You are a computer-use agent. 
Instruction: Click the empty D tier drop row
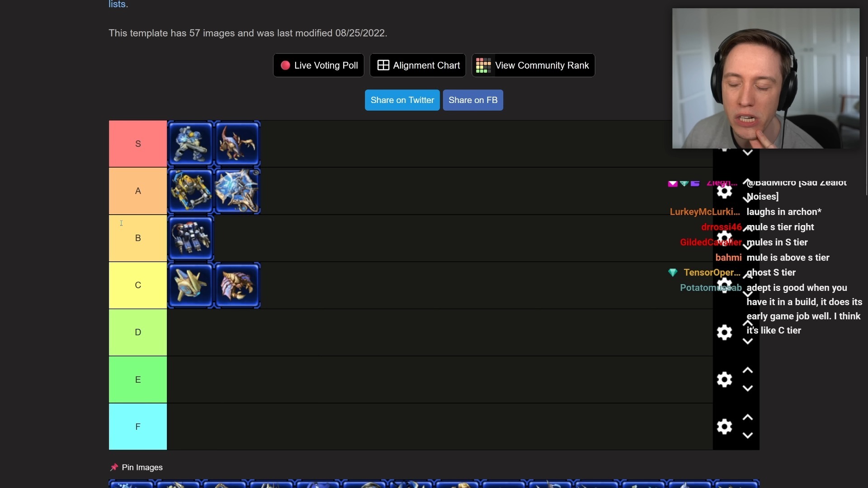(440, 332)
